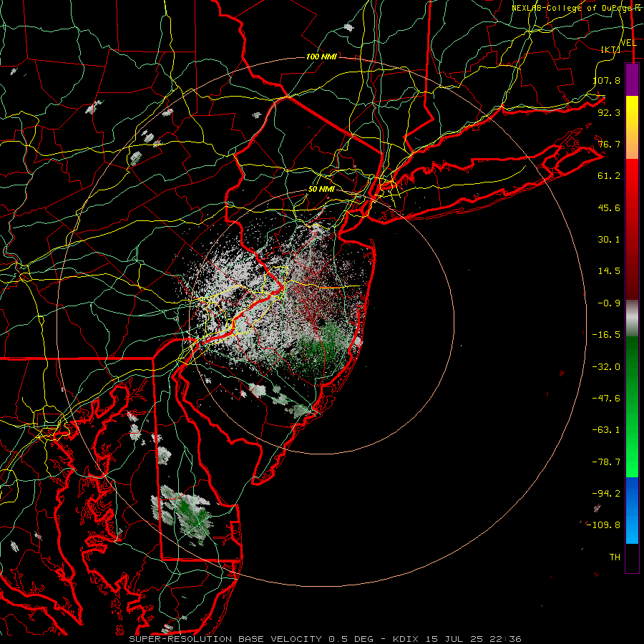Click the VEL legend title
The width and height of the screenshot is (644, 644).
628,43
